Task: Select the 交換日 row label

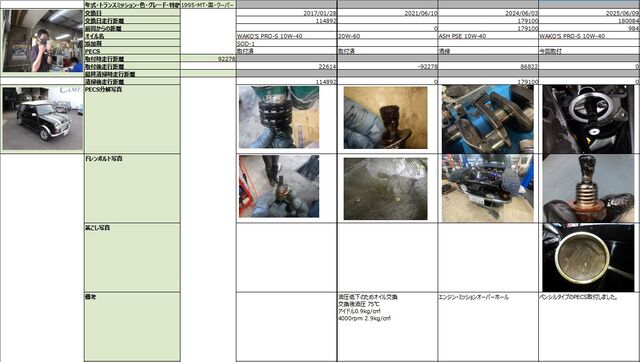Action: [132, 13]
